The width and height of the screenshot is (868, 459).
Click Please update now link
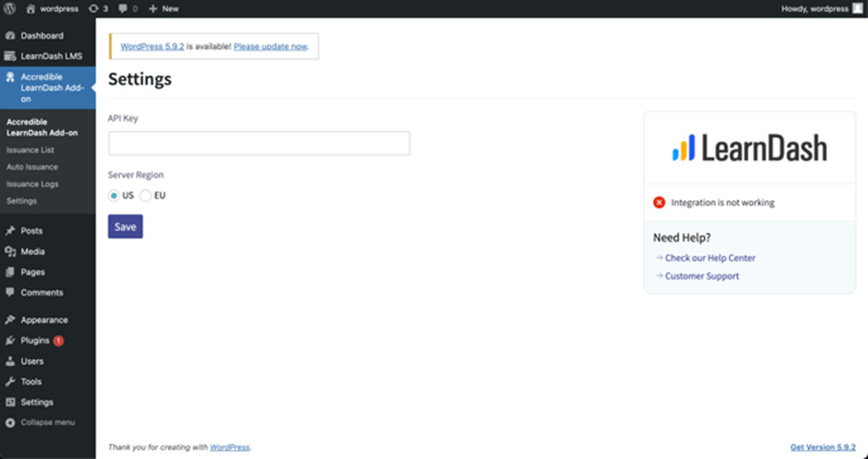point(270,46)
